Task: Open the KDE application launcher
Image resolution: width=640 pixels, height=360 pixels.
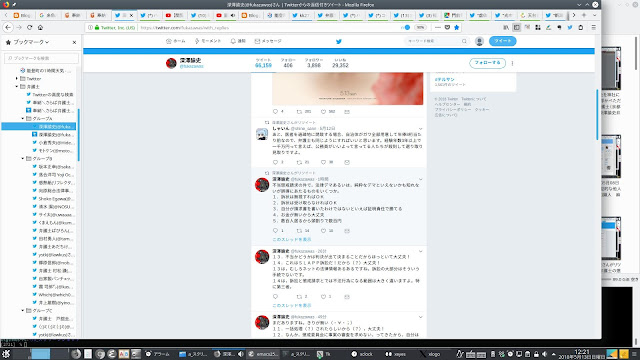Action: coord(6,354)
